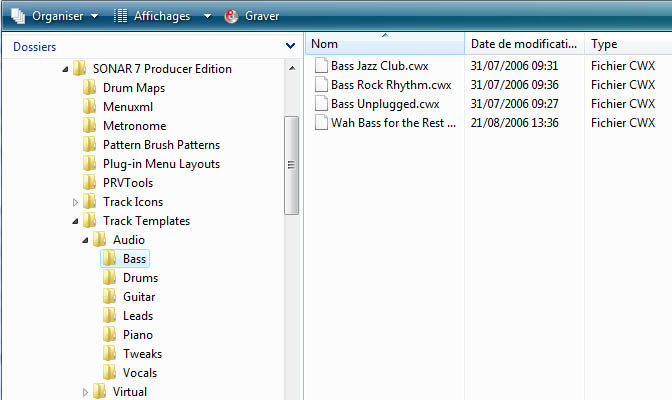Click the Vocals folder icon

pyautogui.click(x=109, y=373)
